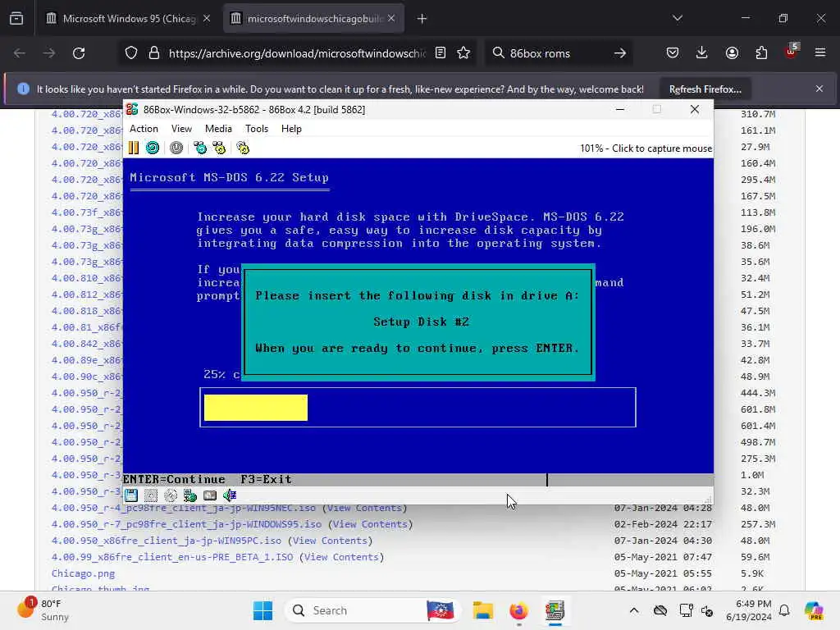Send Ctrl+Alt+Del via 86Box toolbar

pyautogui.click(x=200, y=148)
